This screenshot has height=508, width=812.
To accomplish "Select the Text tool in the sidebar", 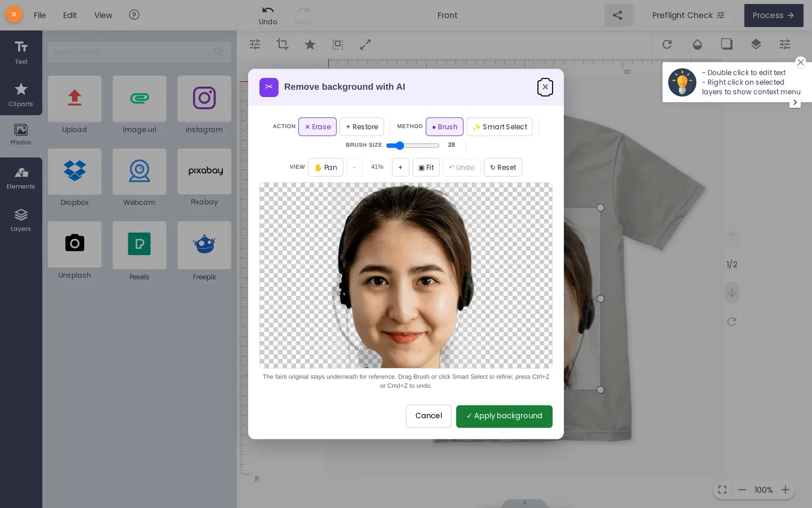I will click(x=21, y=52).
